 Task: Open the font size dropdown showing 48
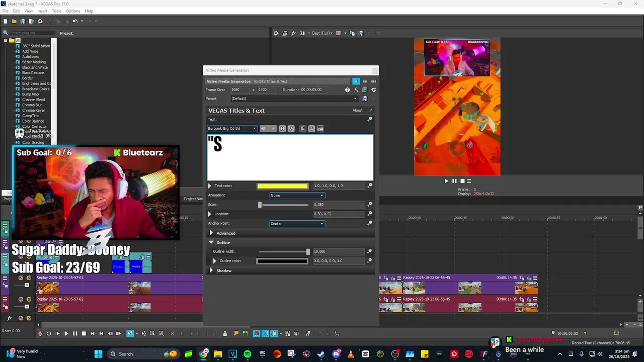click(268, 129)
